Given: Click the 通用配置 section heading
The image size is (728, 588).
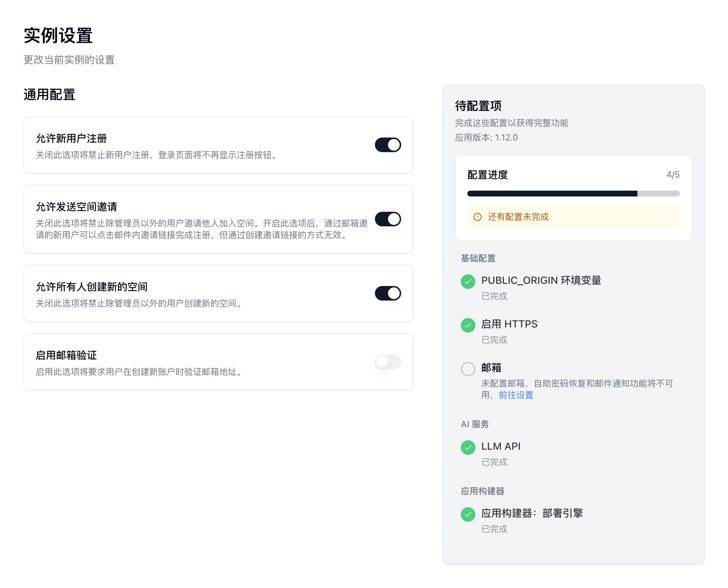Looking at the screenshot, I should pos(50,95).
